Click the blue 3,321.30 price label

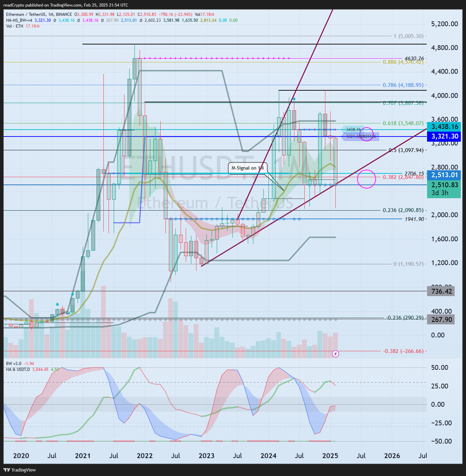(445, 136)
